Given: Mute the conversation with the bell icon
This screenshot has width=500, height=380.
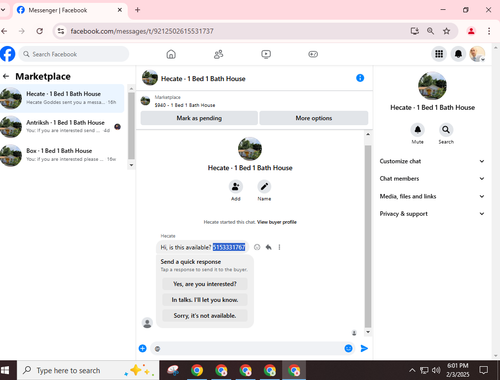Looking at the screenshot, I should 418,130.
